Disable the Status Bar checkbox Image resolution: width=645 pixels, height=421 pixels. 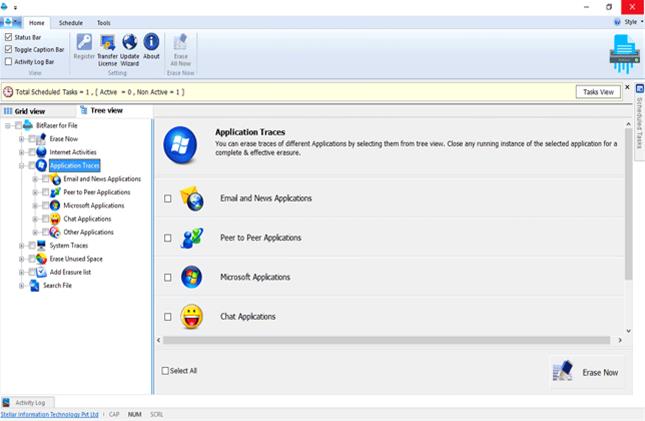(9, 38)
